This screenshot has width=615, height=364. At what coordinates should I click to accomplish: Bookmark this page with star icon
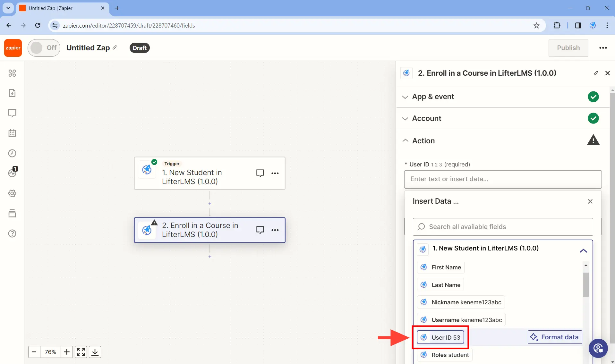pyautogui.click(x=536, y=25)
